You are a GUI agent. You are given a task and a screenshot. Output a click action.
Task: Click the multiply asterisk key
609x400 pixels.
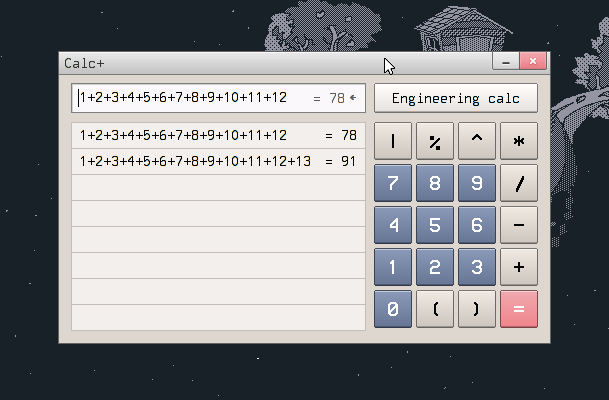(518, 142)
